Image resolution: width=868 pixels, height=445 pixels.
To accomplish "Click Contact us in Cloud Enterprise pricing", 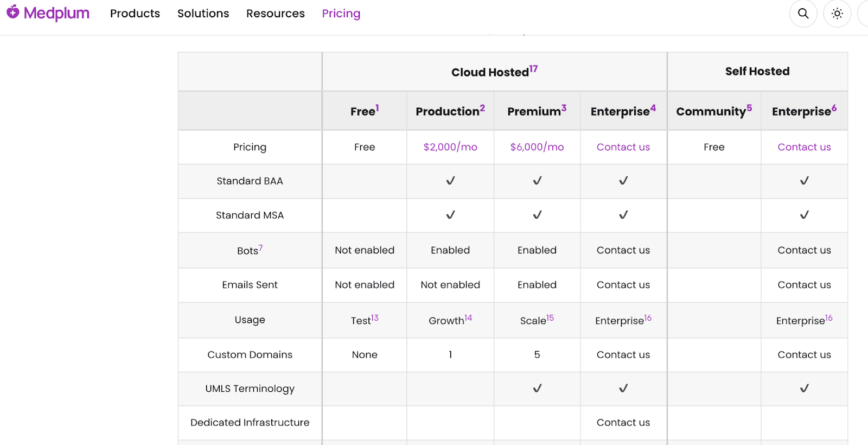I will (x=623, y=147).
